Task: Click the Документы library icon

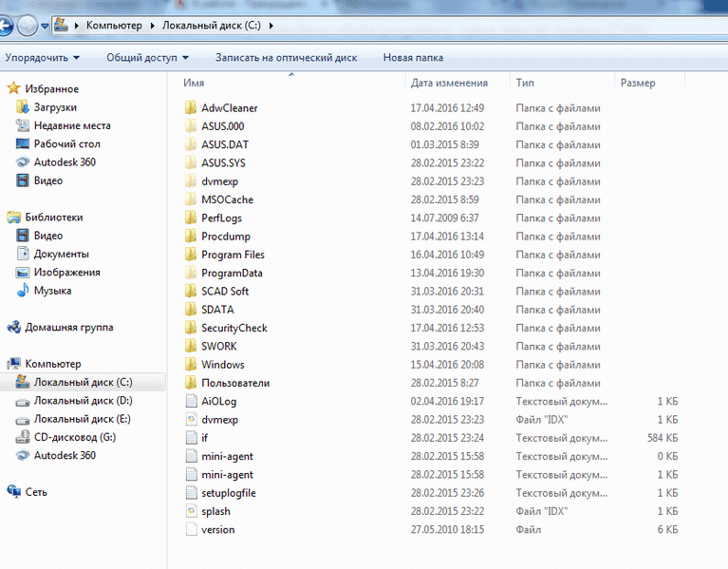Action: 22,254
